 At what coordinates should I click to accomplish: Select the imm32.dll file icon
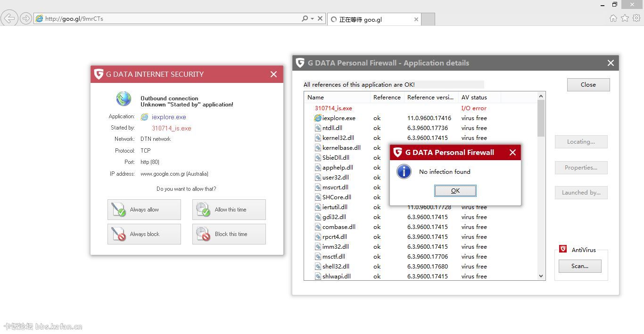318,247
